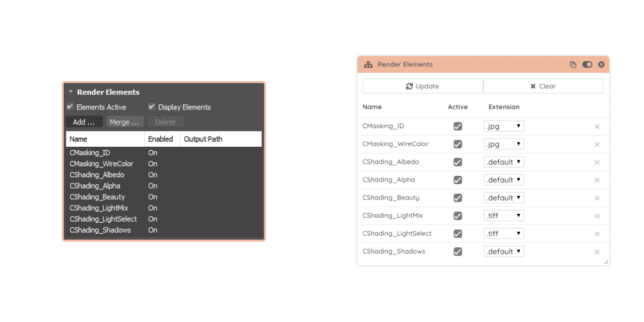644x322 pixels.
Task: Uncheck Active for CShading_LightSelect
Action: click(x=457, y=234)
